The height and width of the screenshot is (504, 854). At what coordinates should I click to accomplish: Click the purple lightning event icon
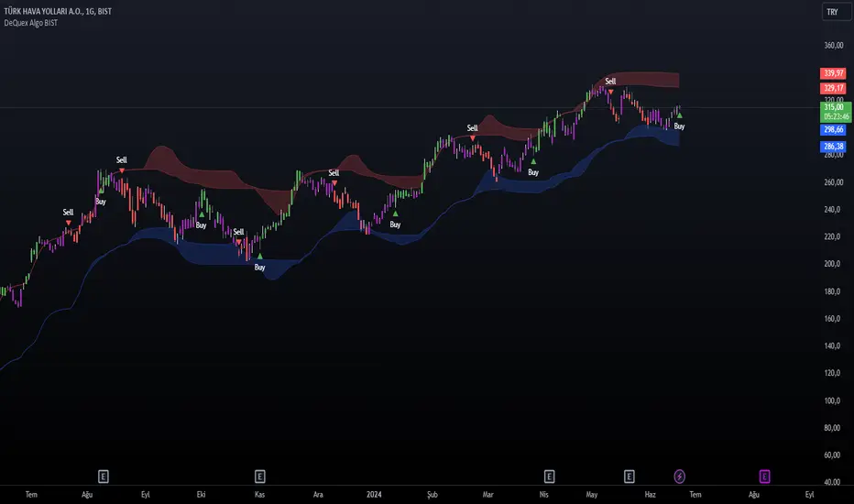(x=679, y=477)
